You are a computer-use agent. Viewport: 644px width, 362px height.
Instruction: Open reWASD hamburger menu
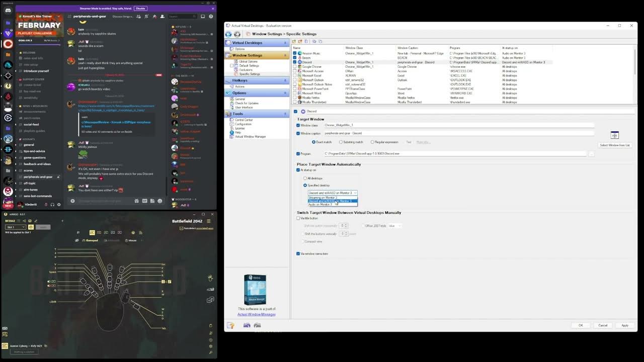pos(208,221)
